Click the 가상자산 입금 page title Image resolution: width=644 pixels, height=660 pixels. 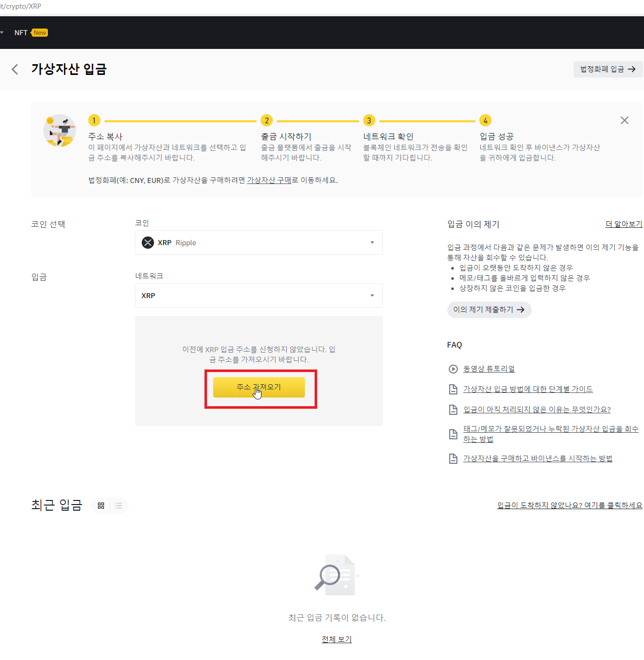coord(69,69)
